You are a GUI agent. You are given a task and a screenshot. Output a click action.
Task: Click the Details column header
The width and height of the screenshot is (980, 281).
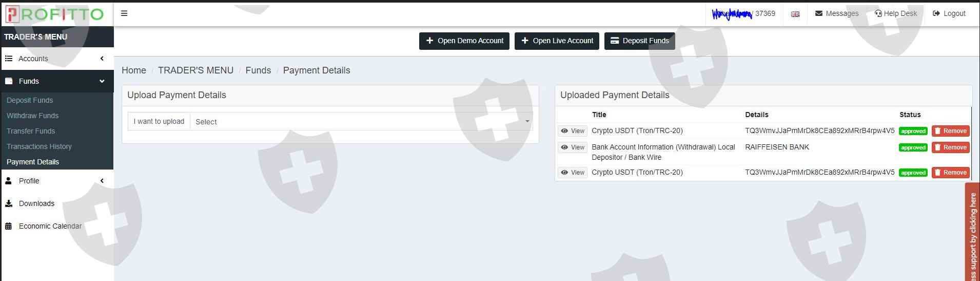click(756, 115)
